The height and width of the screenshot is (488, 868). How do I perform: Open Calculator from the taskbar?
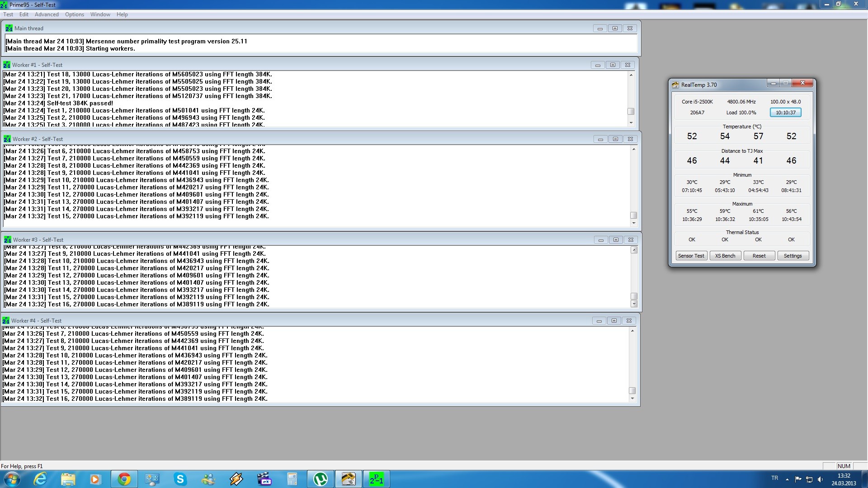(x=292, y=479)
